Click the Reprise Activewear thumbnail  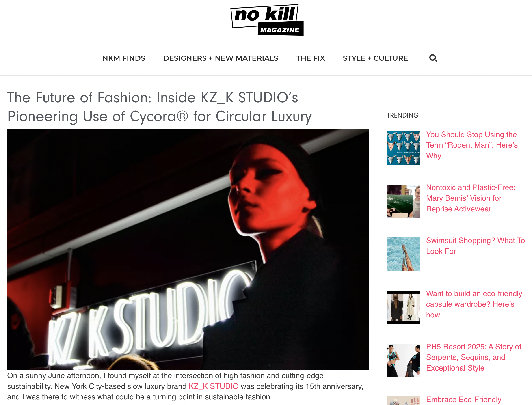click(403, 201)
